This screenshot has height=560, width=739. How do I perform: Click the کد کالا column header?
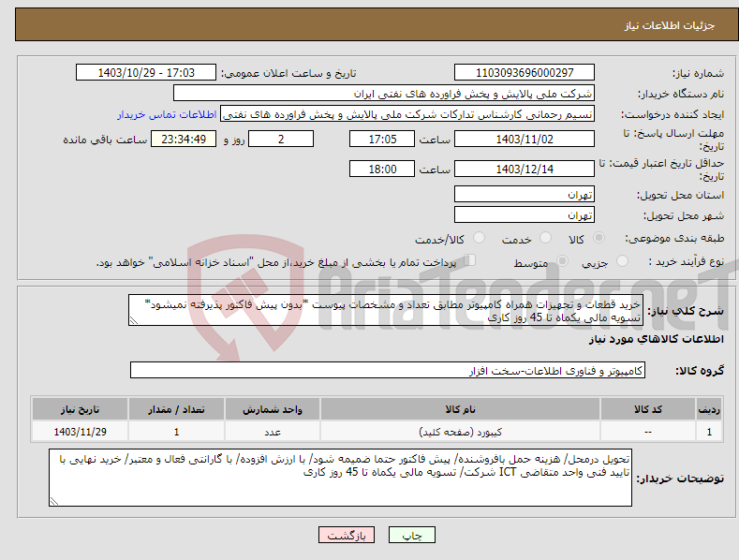coord(648,409)
